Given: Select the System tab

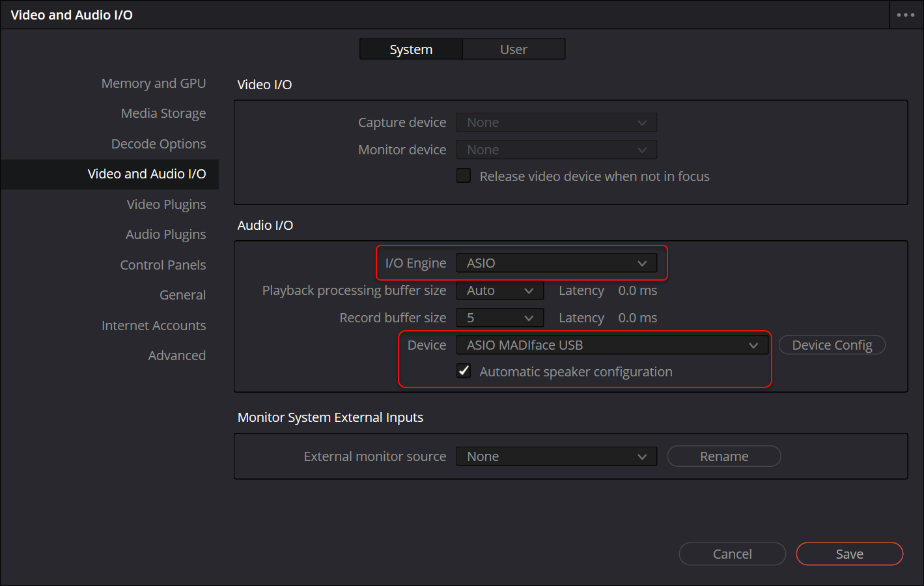Looking at the screenshot, I should tap(411, 49).
